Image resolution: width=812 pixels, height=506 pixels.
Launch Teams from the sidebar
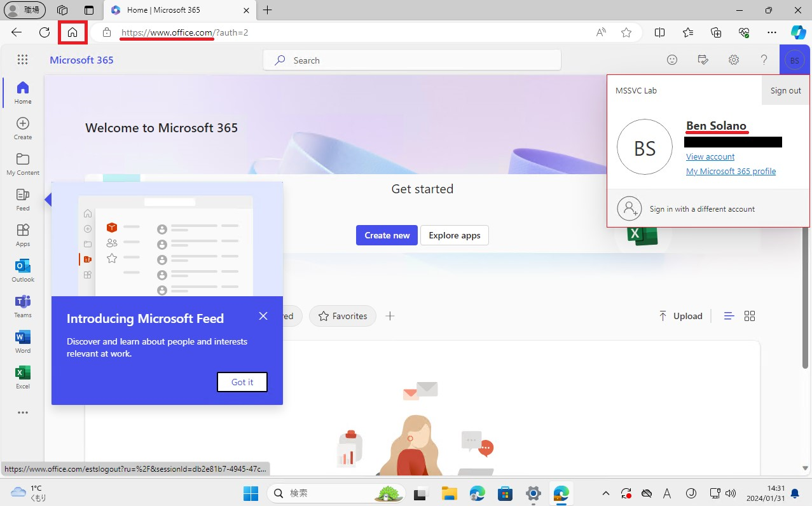coord(23,306)
